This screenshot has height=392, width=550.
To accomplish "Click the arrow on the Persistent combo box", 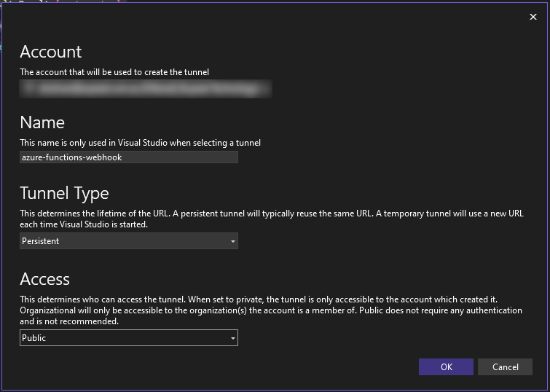I will [232, 241].
